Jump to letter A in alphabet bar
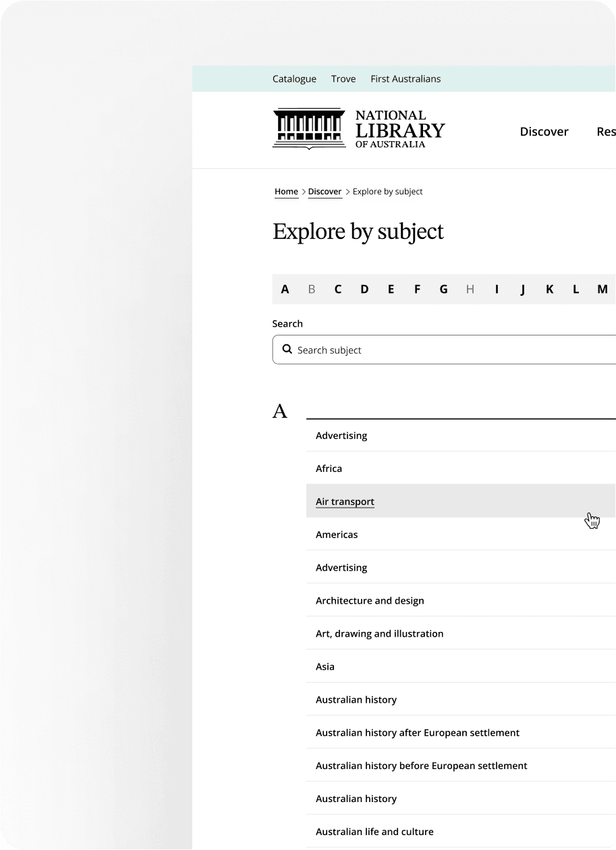Screen dimensions: 616x850 click(x=285, y=289)
